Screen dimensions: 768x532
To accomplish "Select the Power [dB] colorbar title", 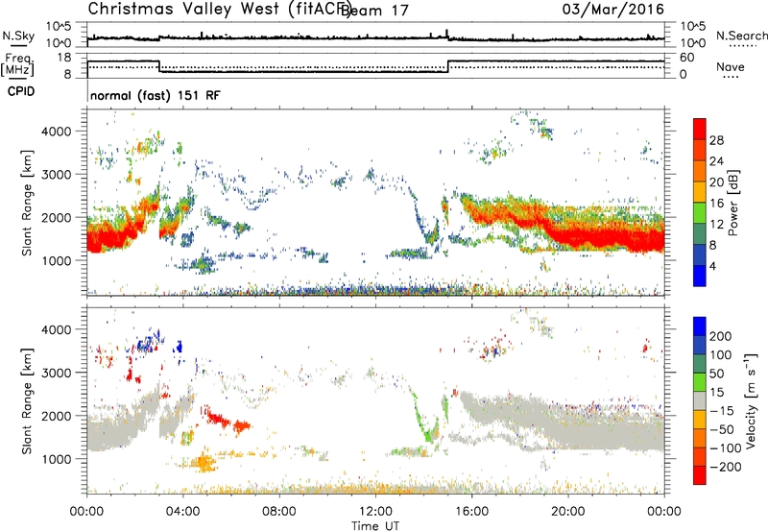I will (732, 203).
